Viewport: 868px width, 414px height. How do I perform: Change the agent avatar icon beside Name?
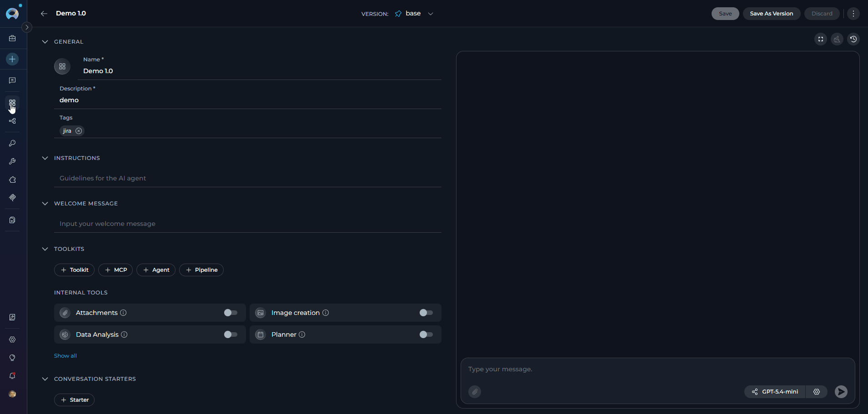tap(62, 66)
